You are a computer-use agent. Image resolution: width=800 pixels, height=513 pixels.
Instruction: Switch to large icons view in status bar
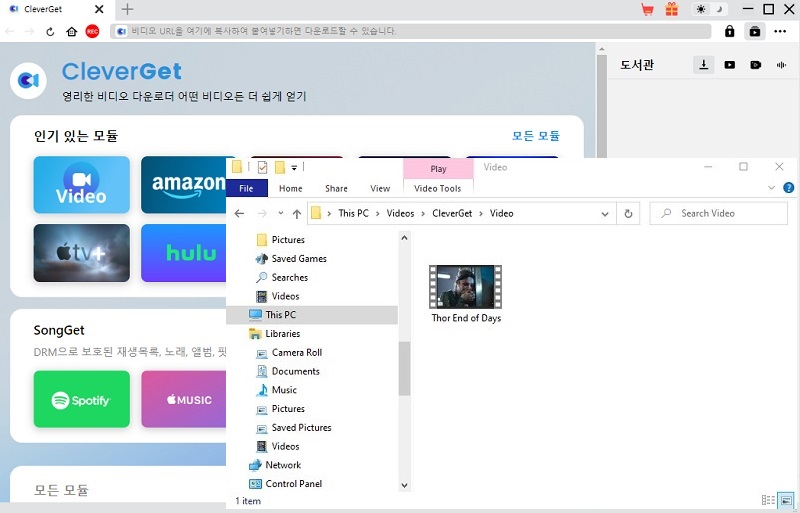coord(786,500)
